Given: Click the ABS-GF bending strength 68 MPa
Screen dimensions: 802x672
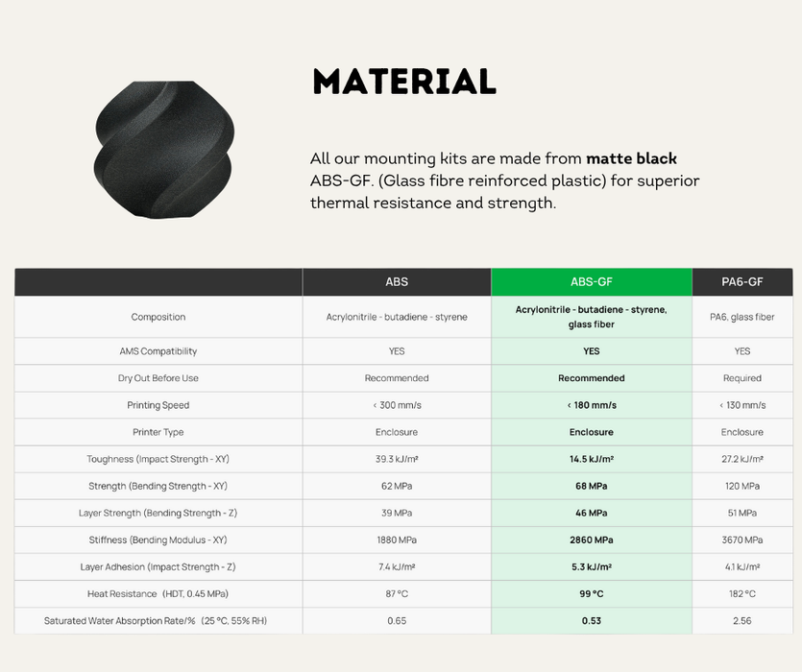Looking at the screenshot, I should (x=592, y=486).
